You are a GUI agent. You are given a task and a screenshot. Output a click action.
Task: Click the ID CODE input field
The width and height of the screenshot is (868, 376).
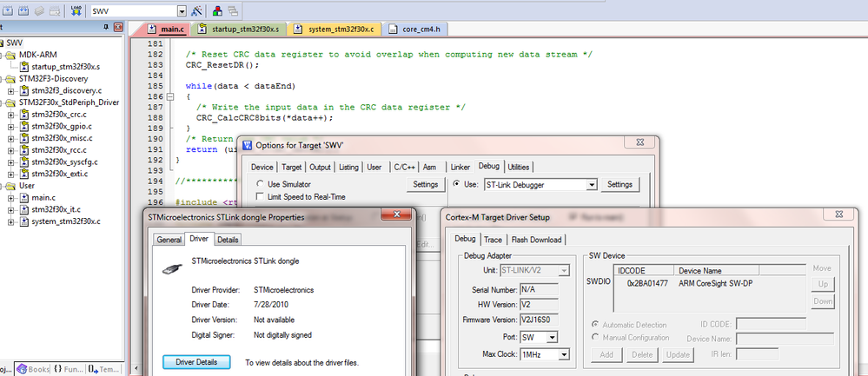click(x=771, y=324)
